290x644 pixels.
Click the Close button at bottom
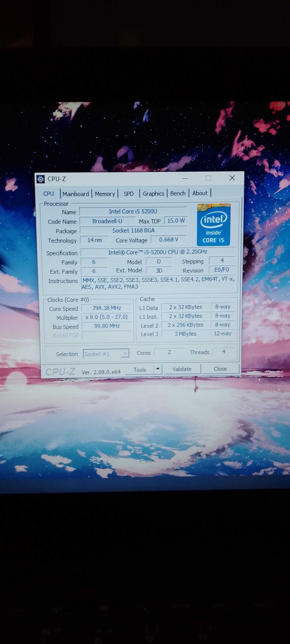click(x=220, y=369)
